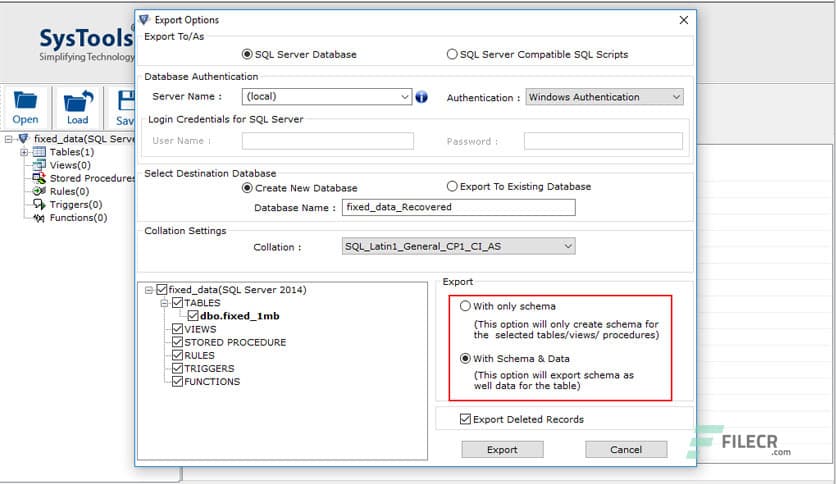This screenshot has width=836, height=484.
Task: Open a database file with Open toolbar icon
Action: pyautogui.click(x=25, y=107)
